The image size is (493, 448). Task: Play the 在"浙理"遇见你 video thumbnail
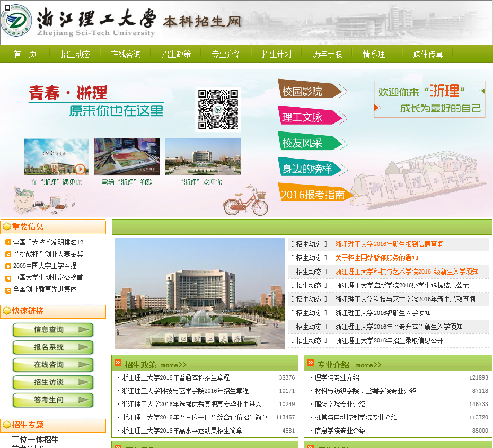click(56, 156)
